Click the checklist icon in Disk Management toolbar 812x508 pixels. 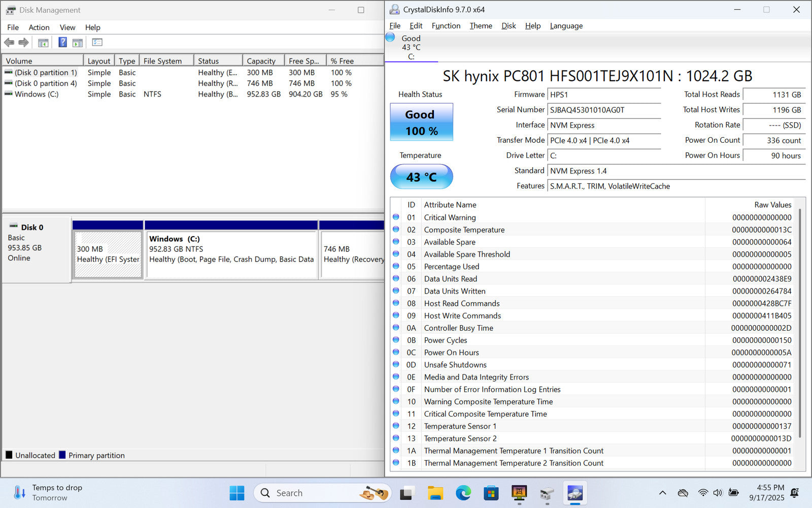(97, 43)
